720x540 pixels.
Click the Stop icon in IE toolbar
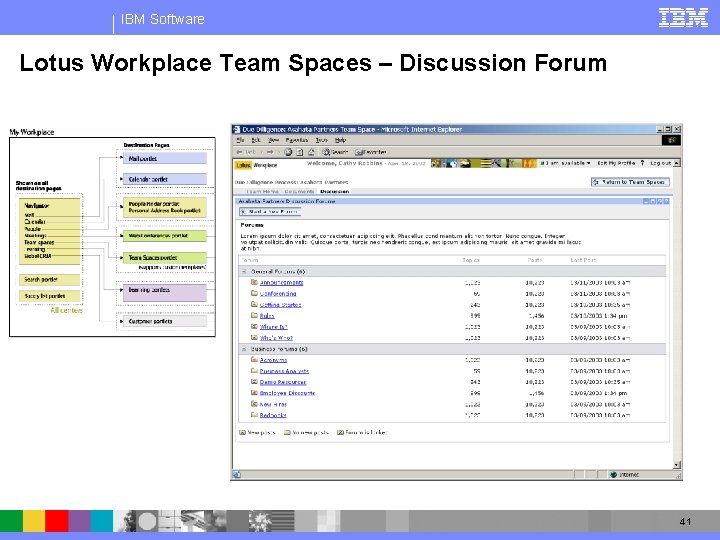click(288, 152)
